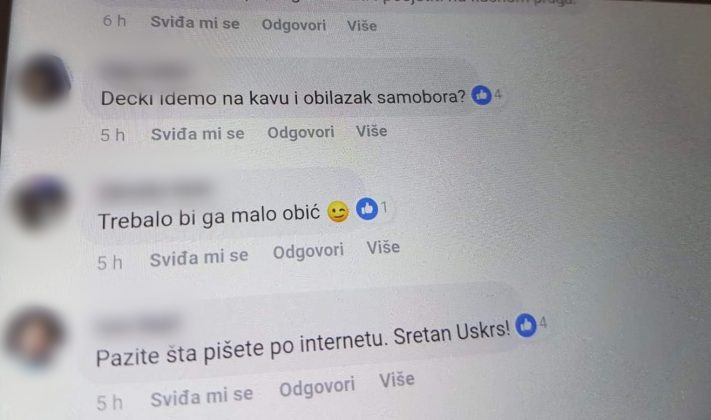The image size is (711, 420).
Task: Open Više menu under Sretan Uskrs comment
Action: tap(397, 379)
